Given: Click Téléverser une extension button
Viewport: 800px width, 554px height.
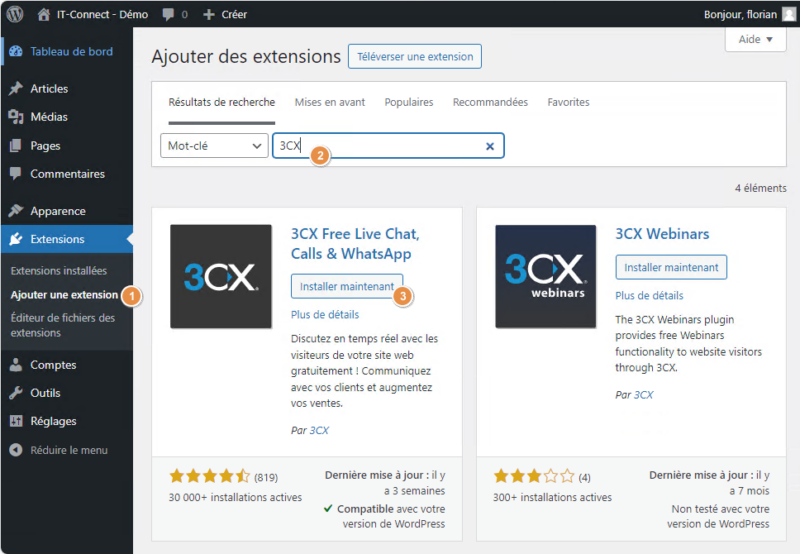Looking at the screenshot, I should click(x=415, y=56).
